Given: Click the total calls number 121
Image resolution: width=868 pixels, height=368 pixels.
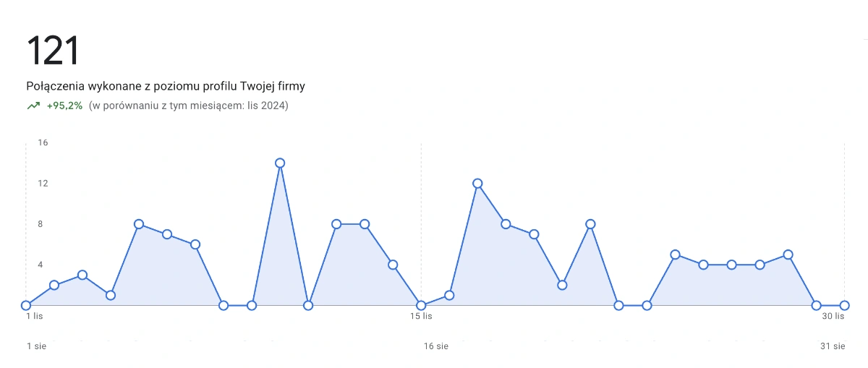Looking at the screenshot, I should point(53,51).
